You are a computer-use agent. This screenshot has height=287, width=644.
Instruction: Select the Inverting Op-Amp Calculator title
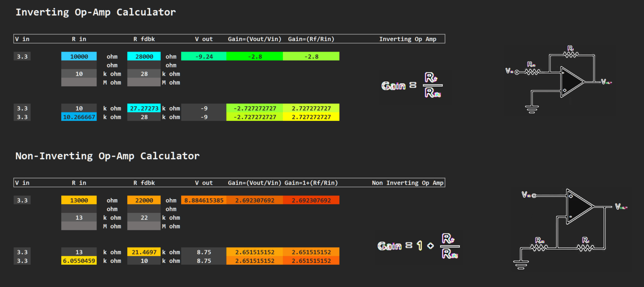[96, 12]
